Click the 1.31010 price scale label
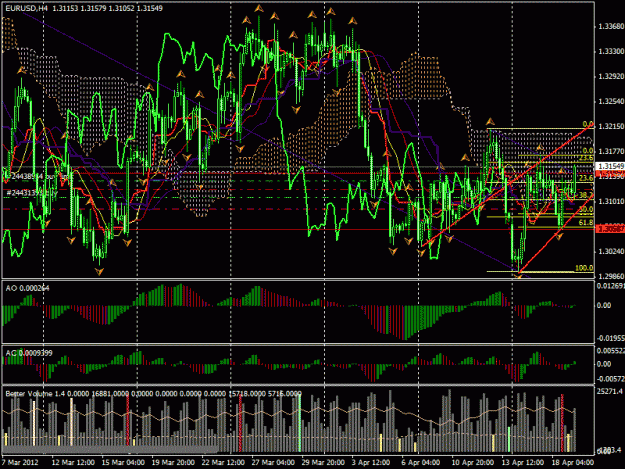 point(611,202)
